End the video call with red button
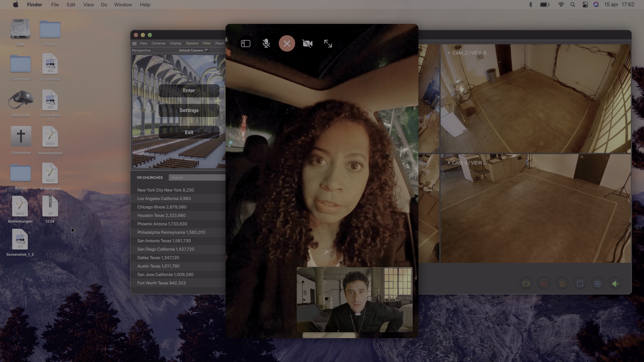Screen dimensions: 644x362 (287, 43)
